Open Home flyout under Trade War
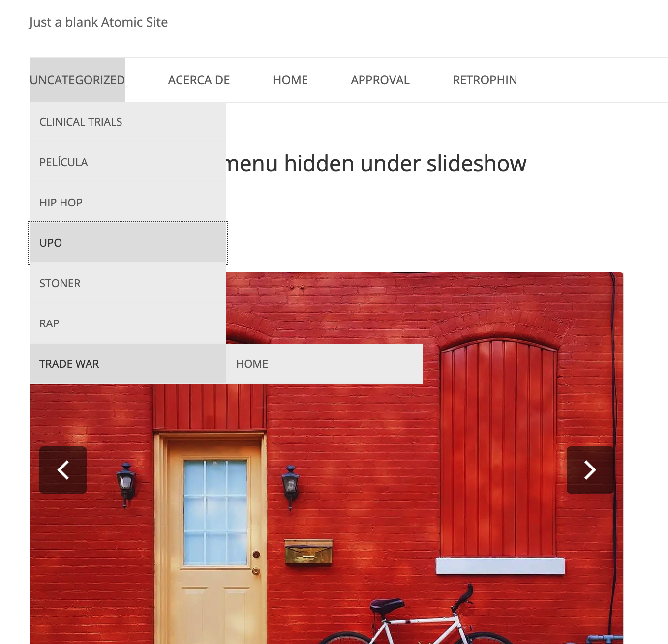 click(325, 364)
